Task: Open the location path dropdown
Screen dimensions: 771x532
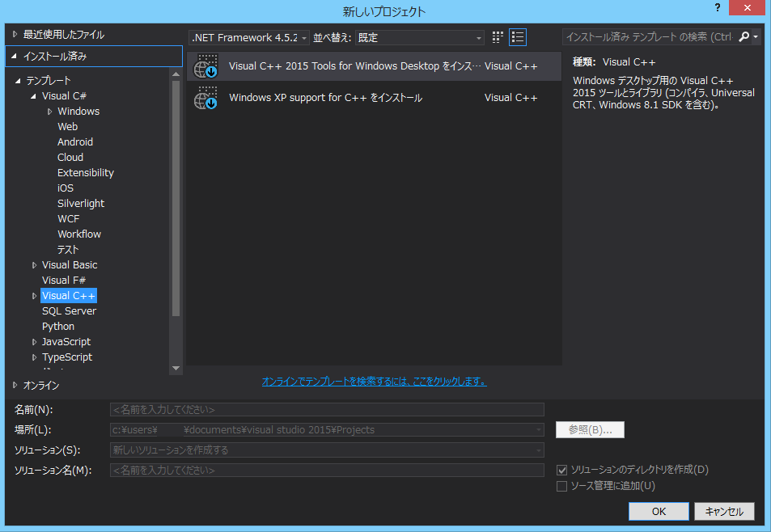Action: (539, 430)
